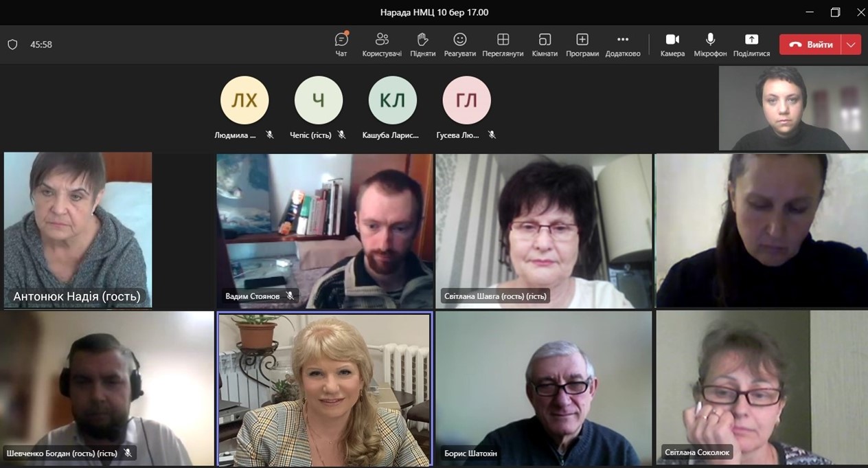Select the ЛХ participant avatar

pos(244,100)
